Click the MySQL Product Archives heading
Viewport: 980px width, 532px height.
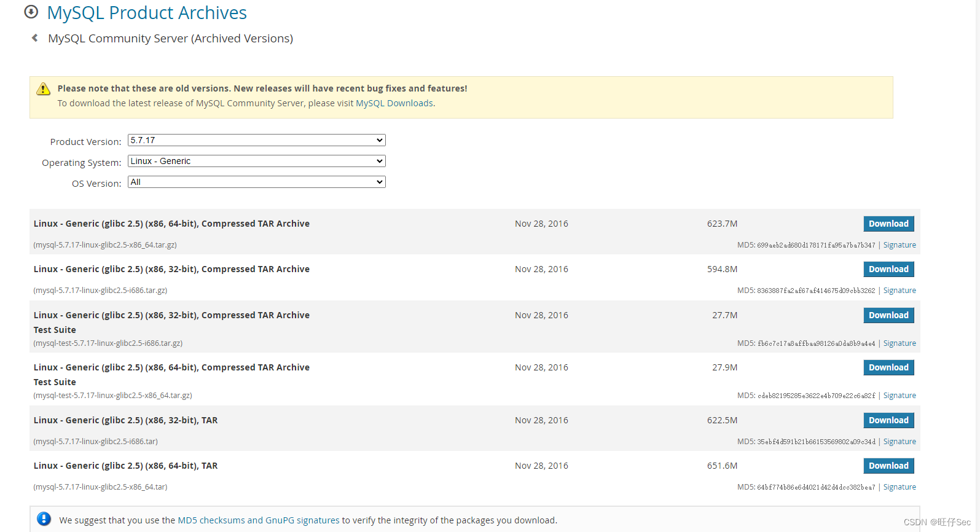pos(147,13)
